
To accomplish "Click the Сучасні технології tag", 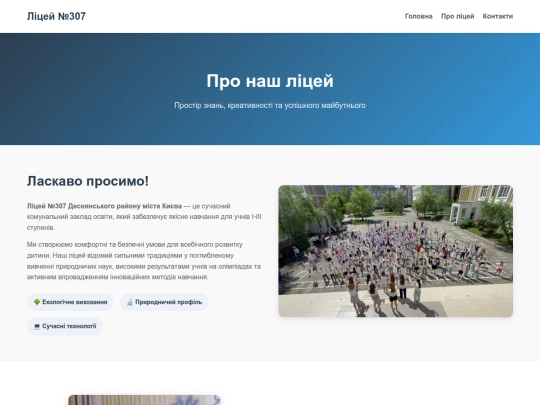I will point(65,326).
